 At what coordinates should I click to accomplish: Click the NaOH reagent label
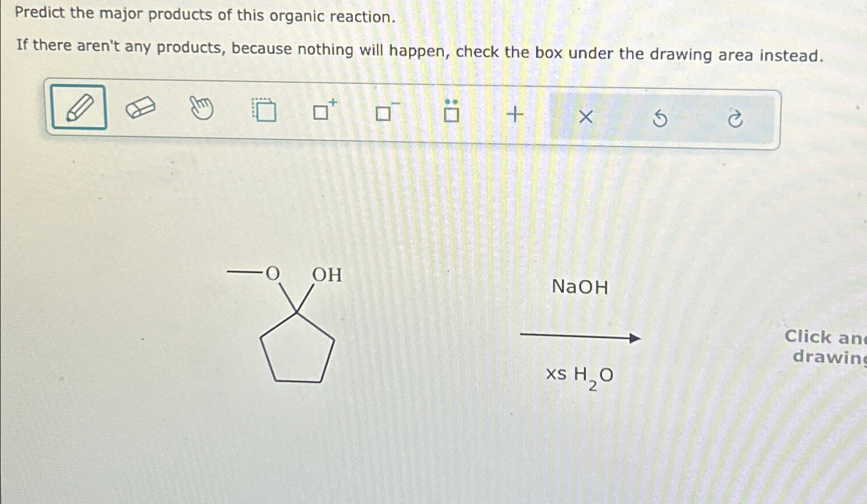579,287
